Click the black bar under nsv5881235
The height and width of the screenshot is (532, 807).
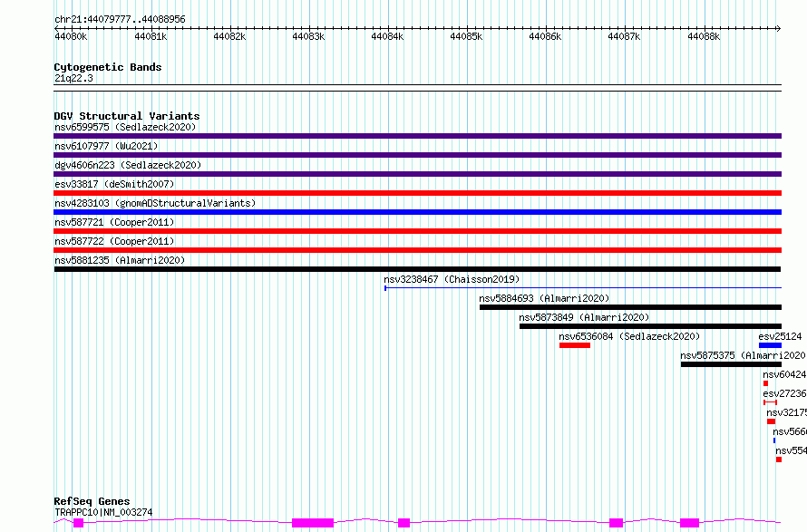(417, 269)
